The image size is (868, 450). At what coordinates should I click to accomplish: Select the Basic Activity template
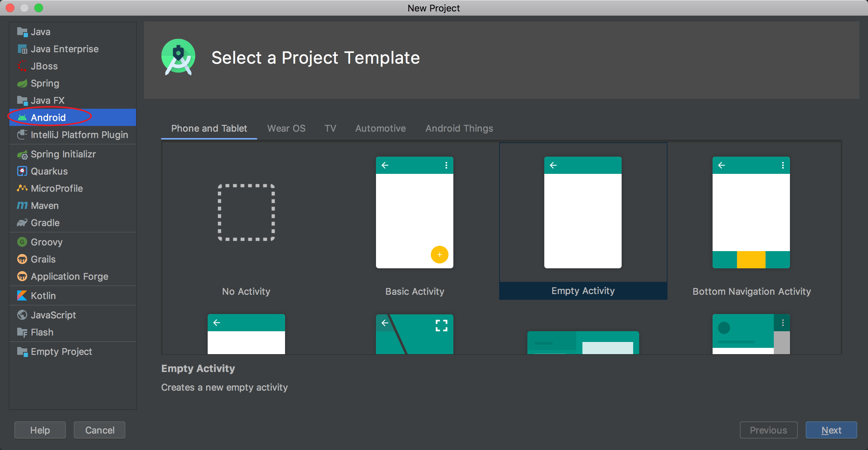point(415,222)
